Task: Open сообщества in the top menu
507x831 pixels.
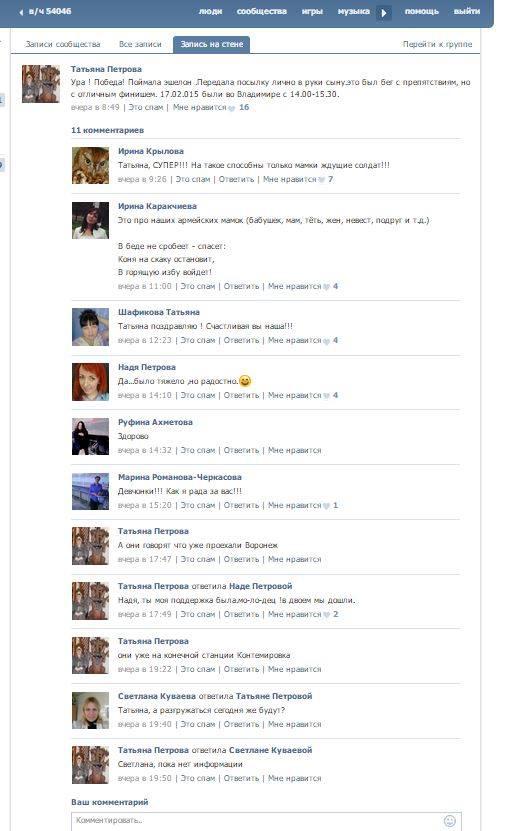Action: pos(262,11)
